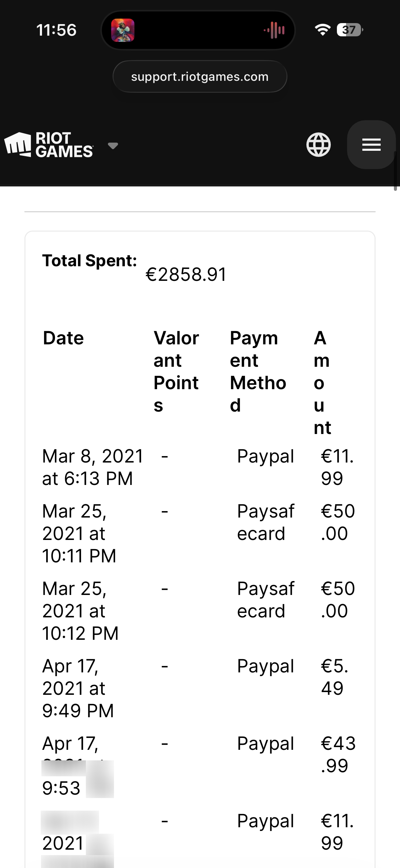
Task: Tap the globe language selector icon
Action: (x=318, y=145)
